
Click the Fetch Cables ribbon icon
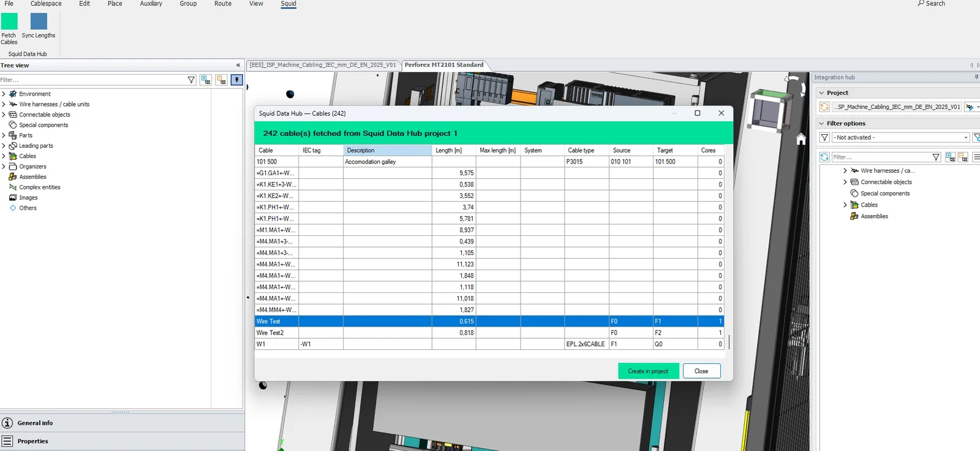9,21
